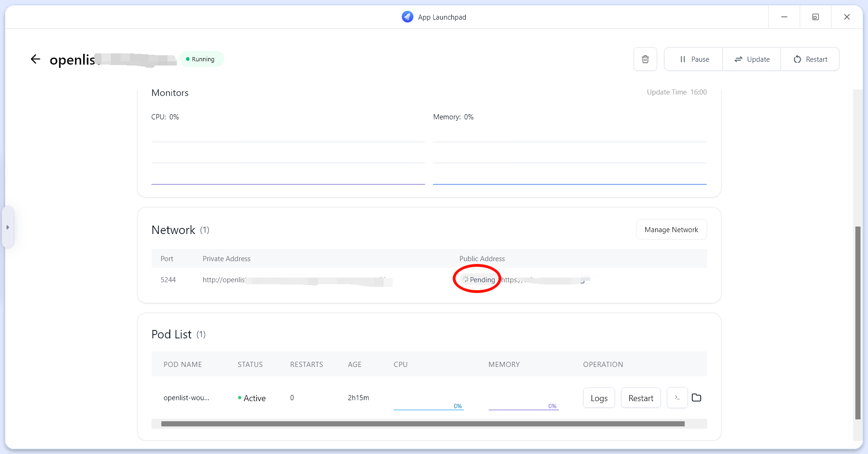Viewport: 868px width, 454px height.
Task: Click the Update button
Action: 752,59
